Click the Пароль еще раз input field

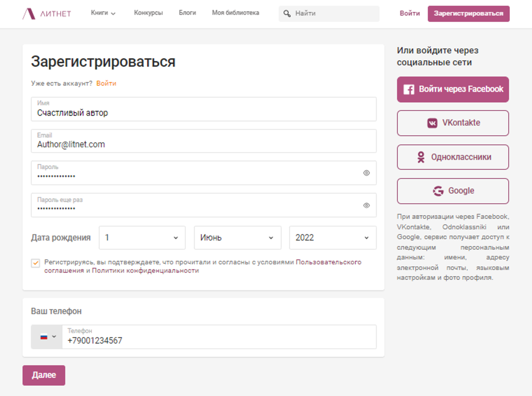pos(204,205)
